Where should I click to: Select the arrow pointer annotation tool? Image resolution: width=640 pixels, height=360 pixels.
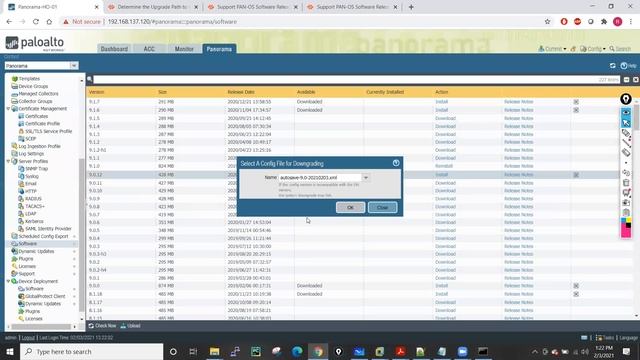pos(626,122)
